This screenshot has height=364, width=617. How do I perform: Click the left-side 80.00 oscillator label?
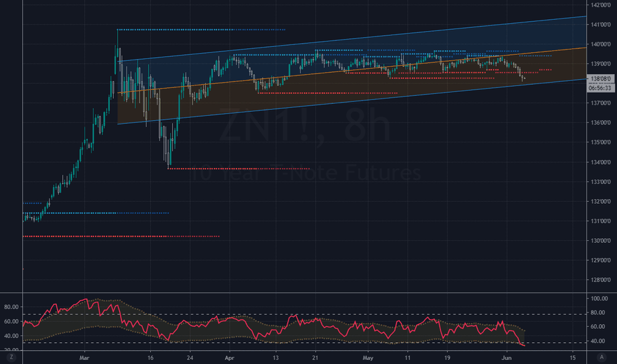click(11, 307)
